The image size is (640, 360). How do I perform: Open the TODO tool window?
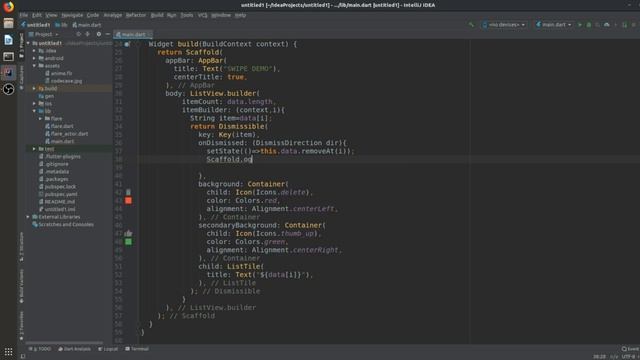click(x=40, y=349)
